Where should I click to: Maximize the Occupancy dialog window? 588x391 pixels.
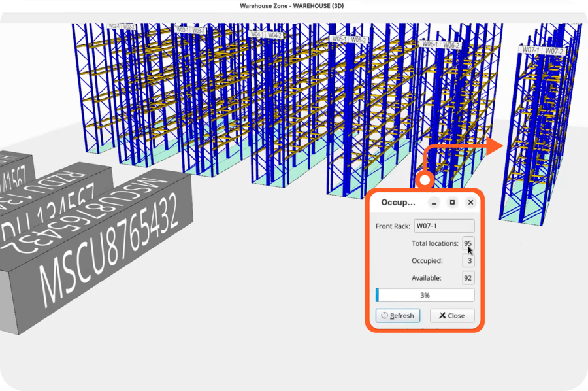(452, 203)
